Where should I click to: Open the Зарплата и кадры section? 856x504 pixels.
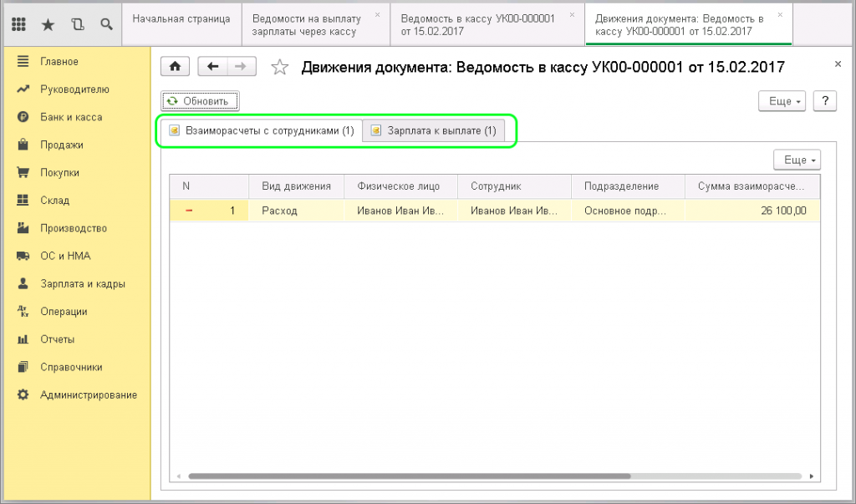pos(83,283)
